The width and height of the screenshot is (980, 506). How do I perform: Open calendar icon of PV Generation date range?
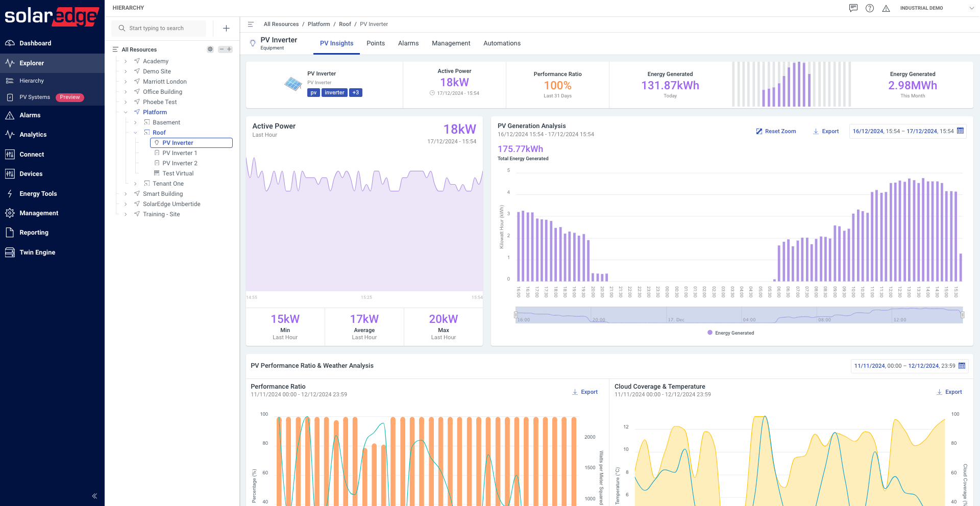[x=960, y=131]
